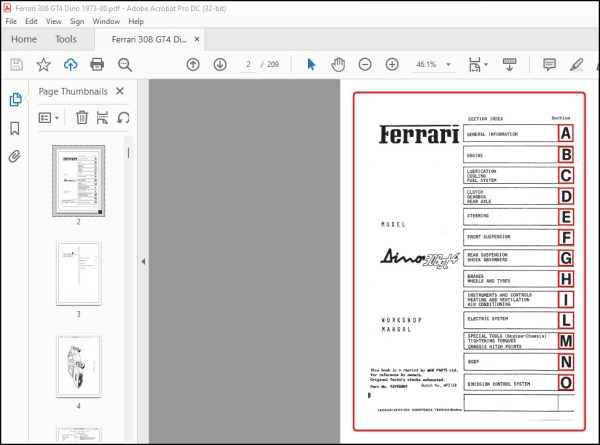Click section F Front Suspension link

tap(518, 238)
